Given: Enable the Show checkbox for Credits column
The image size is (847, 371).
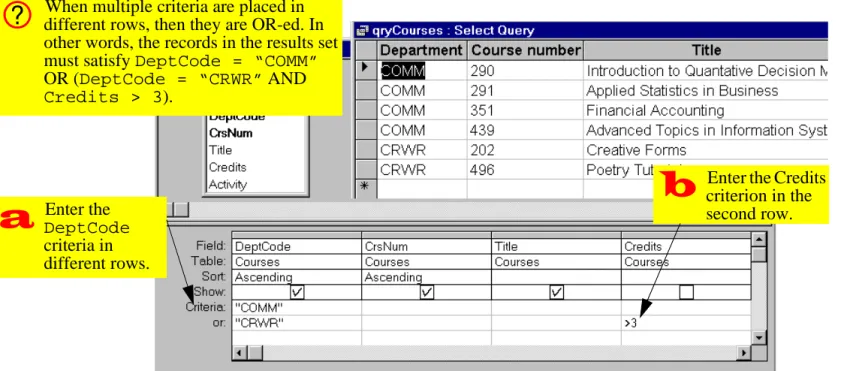Looking at the screenshot, I should point(686,292).
